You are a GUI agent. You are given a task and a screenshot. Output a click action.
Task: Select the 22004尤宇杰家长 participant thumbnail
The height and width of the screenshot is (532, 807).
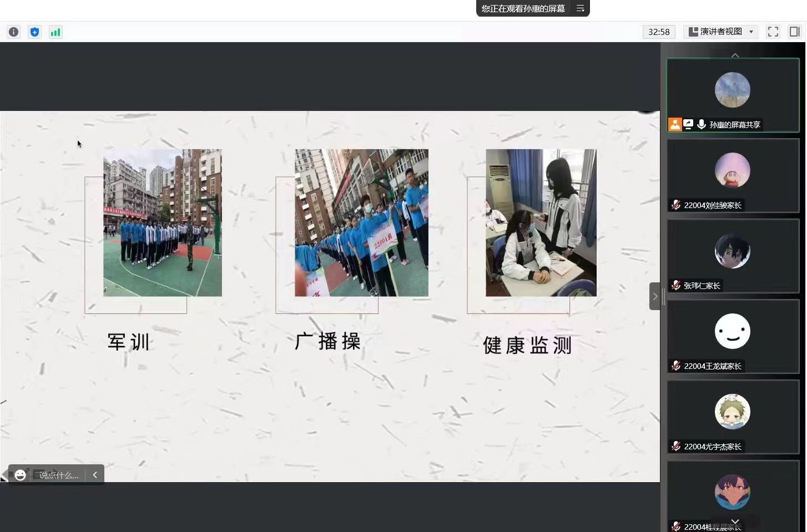click(733, 417)
